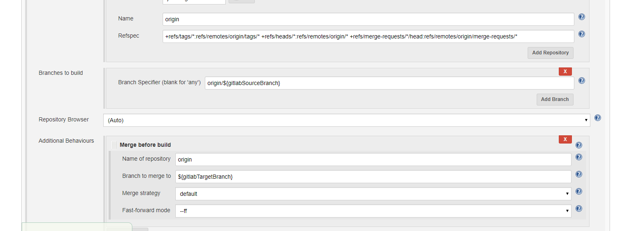Open the Merge strategy dropdown
This screenshot has height=231, width=644.
[x=373, y=194]
